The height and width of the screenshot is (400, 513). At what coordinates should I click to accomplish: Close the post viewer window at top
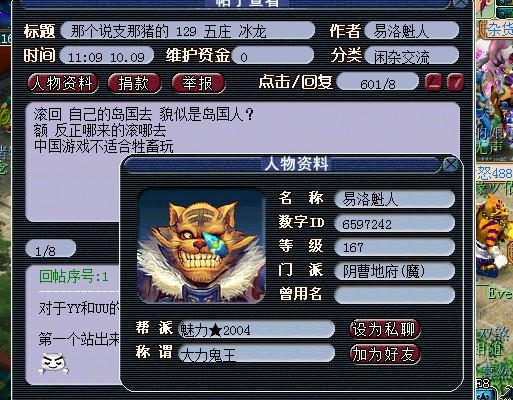click(462, 3)
